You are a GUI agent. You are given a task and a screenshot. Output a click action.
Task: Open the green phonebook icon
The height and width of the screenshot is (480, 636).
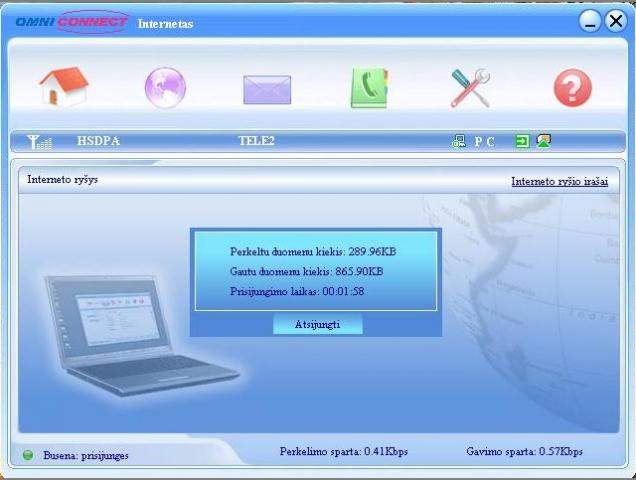[368, 88]
